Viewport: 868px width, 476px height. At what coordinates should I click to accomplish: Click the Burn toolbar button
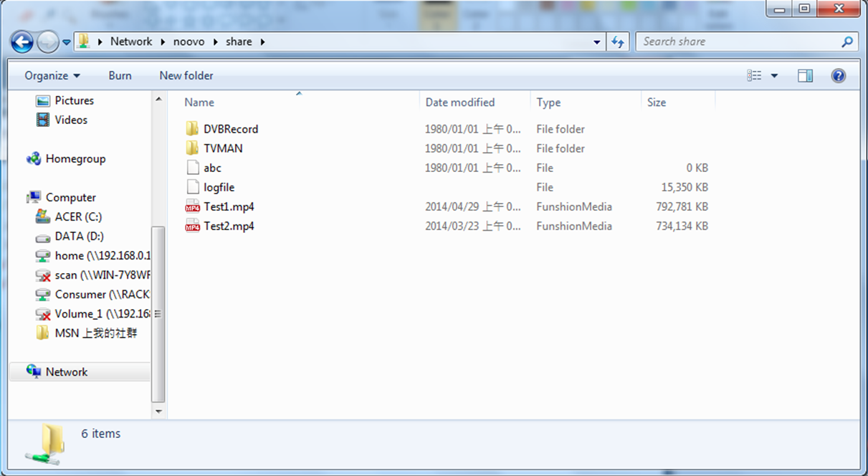[120, 76]
